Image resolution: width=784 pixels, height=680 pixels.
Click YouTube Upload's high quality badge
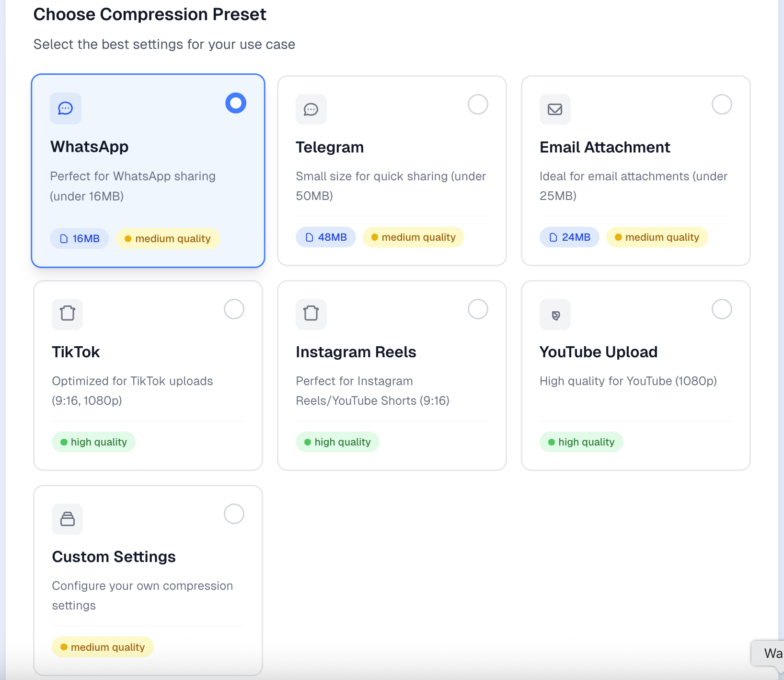click(581, 442)
